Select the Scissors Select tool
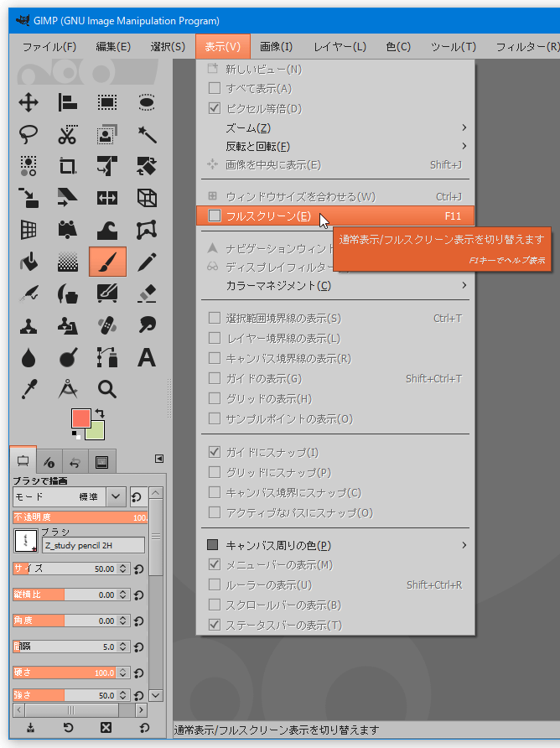This screenshot has height=748, width=560. click(x=68, y=134)
